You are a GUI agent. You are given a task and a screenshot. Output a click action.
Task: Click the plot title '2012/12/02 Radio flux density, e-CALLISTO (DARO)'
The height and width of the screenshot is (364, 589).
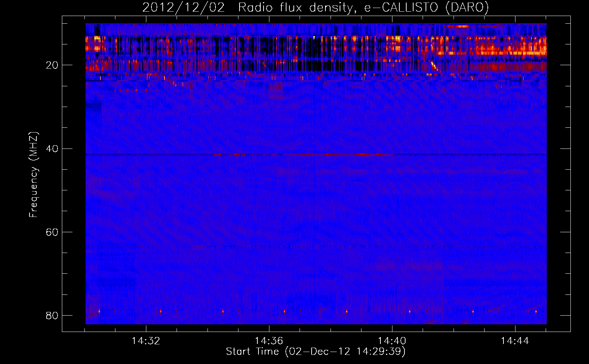(x=315, y=8)
